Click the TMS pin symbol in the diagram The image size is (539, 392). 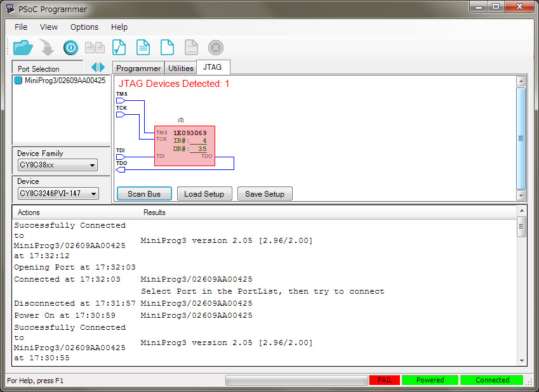[121, 101]
